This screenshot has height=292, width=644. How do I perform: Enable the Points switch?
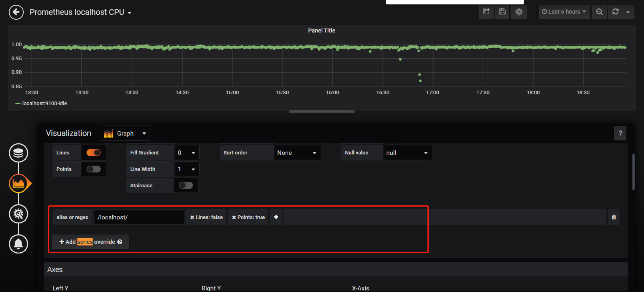pos(93,169)
